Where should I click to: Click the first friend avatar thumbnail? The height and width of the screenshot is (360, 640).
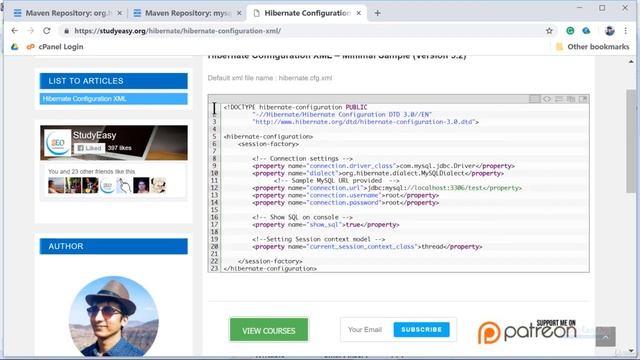click(56, 186)
